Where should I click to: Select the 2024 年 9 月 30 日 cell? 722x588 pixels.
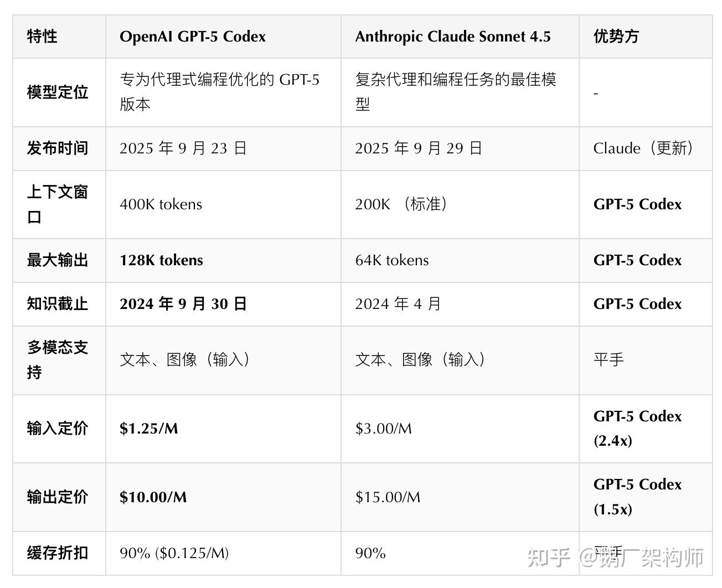click(x=183, y=304)
